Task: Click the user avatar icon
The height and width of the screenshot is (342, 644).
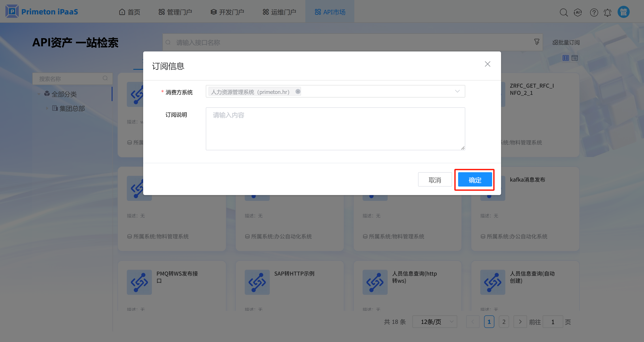Action: 623,12
